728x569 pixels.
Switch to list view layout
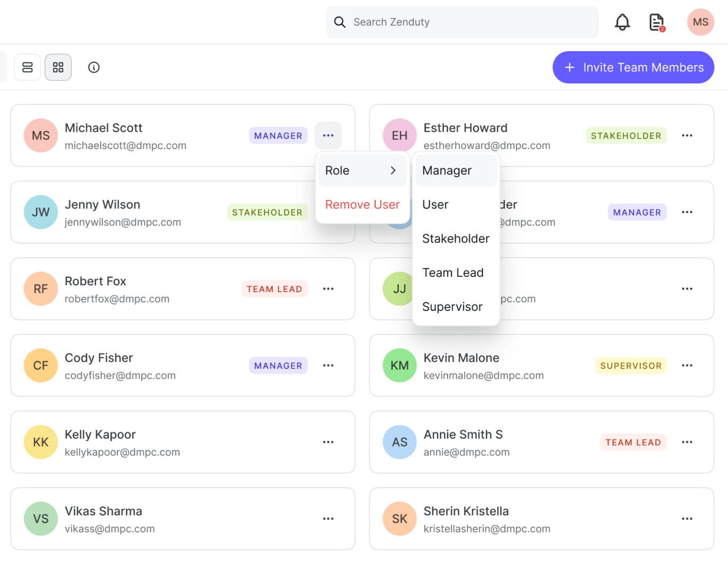27,67
